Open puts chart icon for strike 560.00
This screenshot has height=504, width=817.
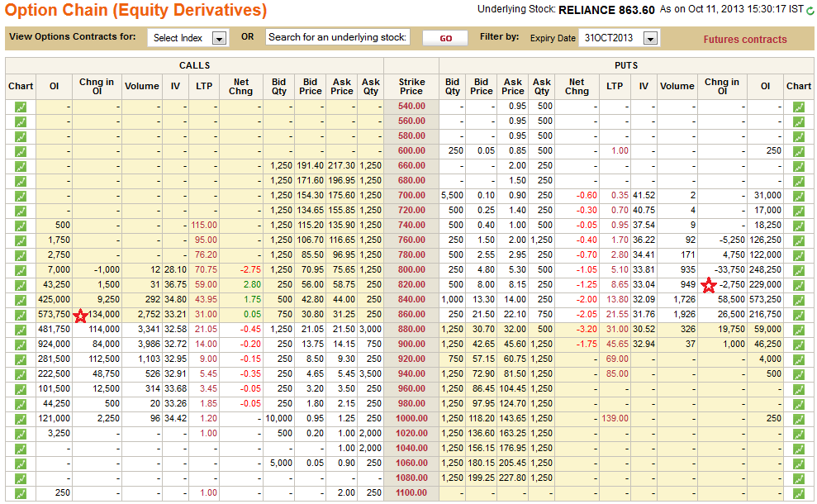tap(798, 122)
